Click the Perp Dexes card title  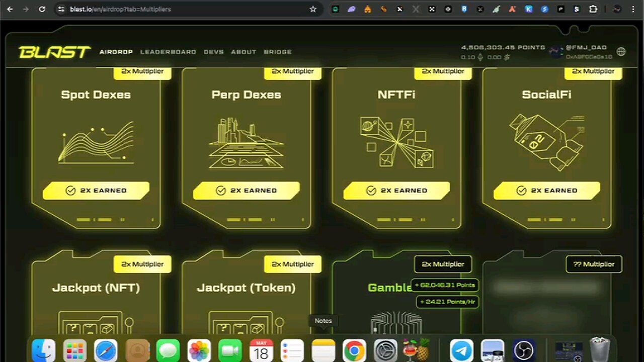click(x=247, y=95)
